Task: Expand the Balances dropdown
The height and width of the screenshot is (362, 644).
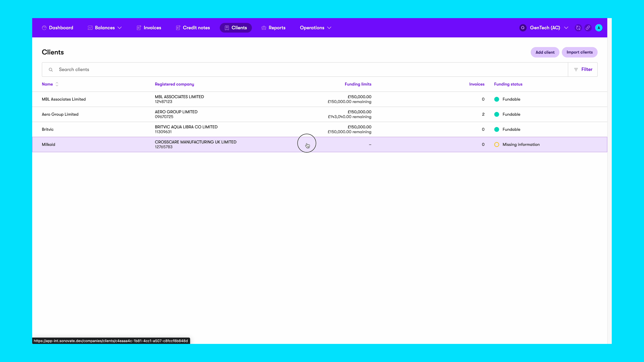Action: point(120,28)
